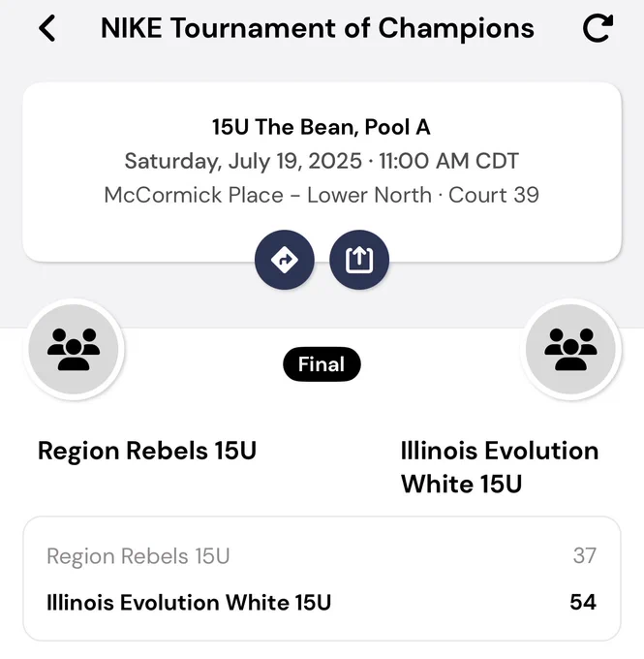The image size is (644, 659).
Task: Tap the 11:00 AM CDT game time
Action: click(x=448, y=161)
